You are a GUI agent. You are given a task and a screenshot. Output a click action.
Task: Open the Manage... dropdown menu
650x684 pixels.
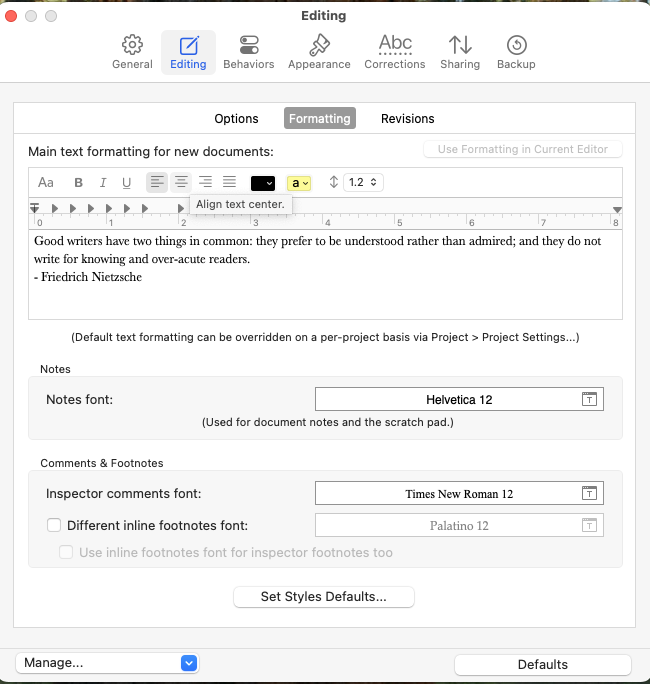coord(107,663)
